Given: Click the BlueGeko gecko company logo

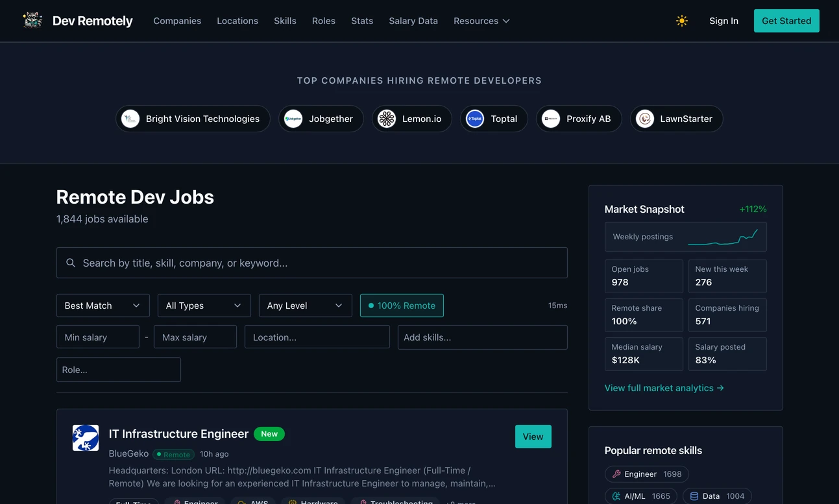Looking at the screenshot, I should 86,438.
